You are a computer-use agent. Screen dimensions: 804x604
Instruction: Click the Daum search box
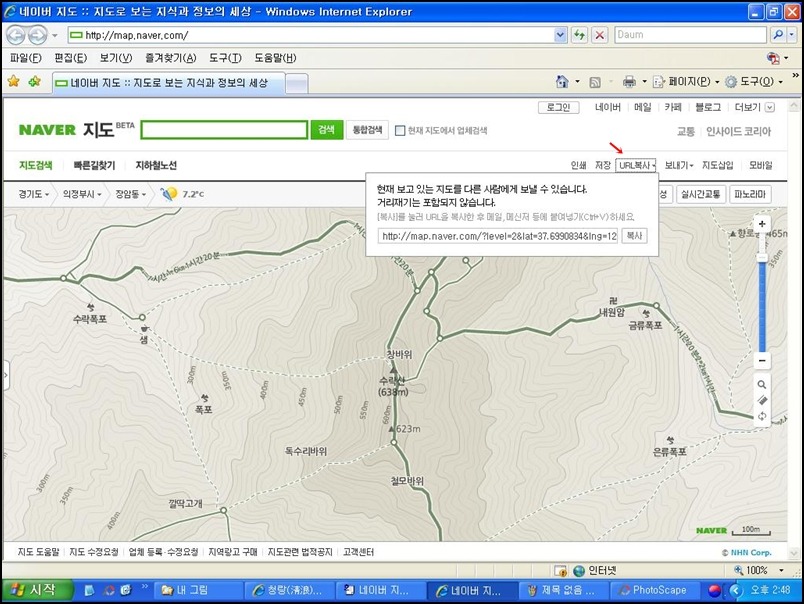point(691,35)
